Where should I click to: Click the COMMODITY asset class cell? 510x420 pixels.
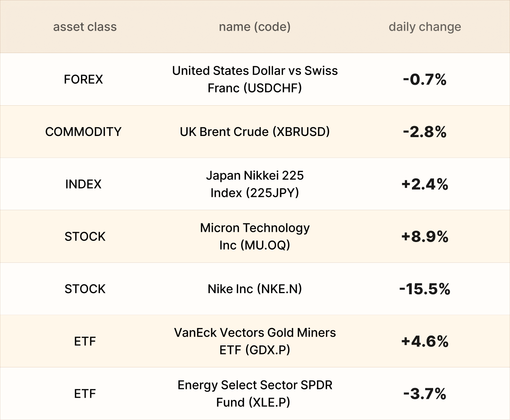pos(83,132)
